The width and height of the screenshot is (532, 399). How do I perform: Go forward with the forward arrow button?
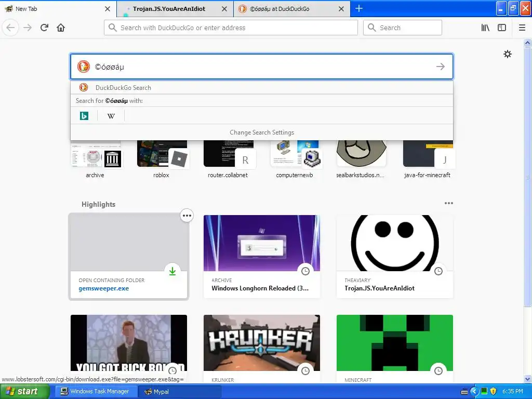[x=28, y=28]
